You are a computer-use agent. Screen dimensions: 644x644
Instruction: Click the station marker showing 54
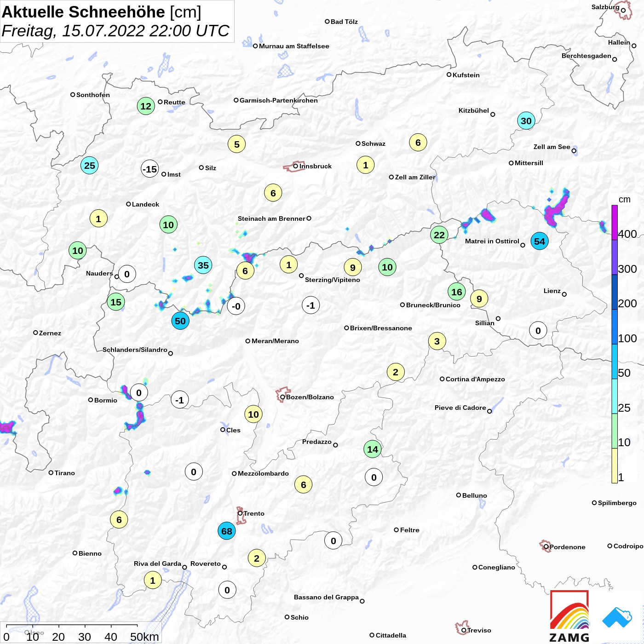[x=540, y=241]
